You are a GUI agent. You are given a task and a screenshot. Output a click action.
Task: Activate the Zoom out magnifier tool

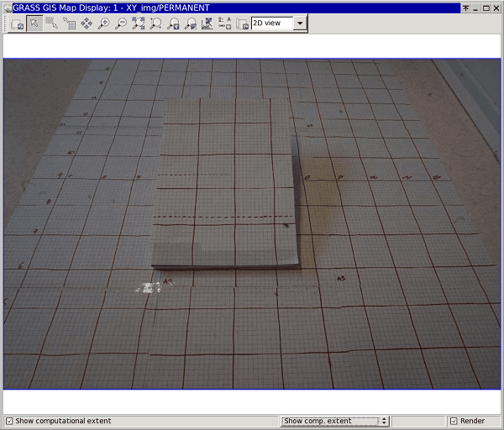(121, 24)
